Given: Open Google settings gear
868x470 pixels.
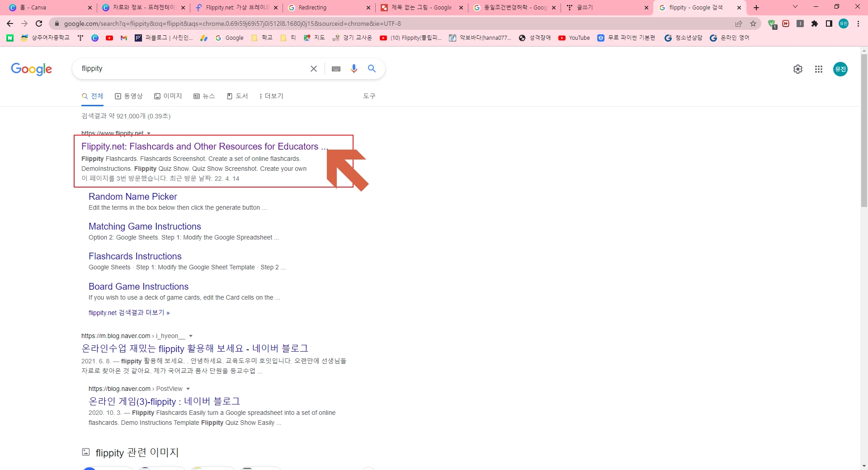Looking at the screenshot, I should [x=798, y=69].
